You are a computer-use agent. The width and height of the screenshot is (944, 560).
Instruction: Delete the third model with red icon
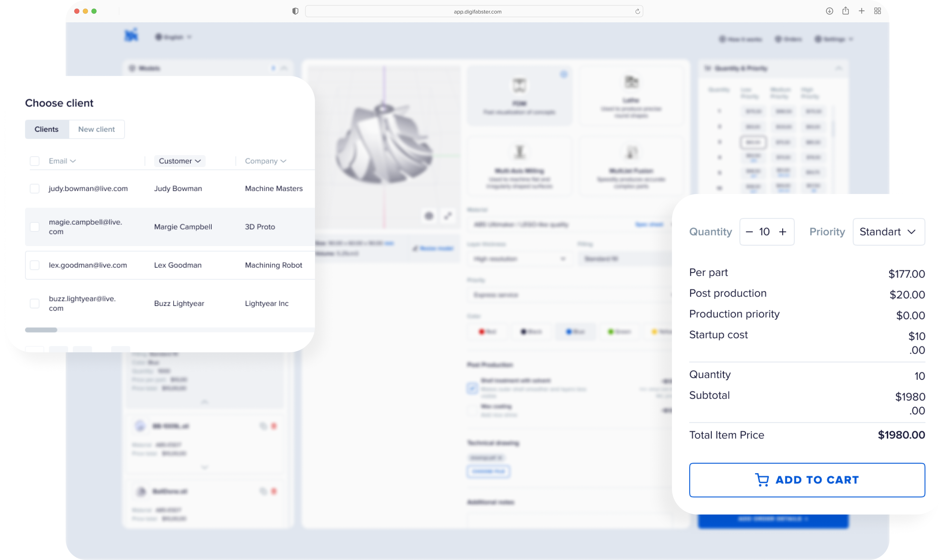coord(274,492)
